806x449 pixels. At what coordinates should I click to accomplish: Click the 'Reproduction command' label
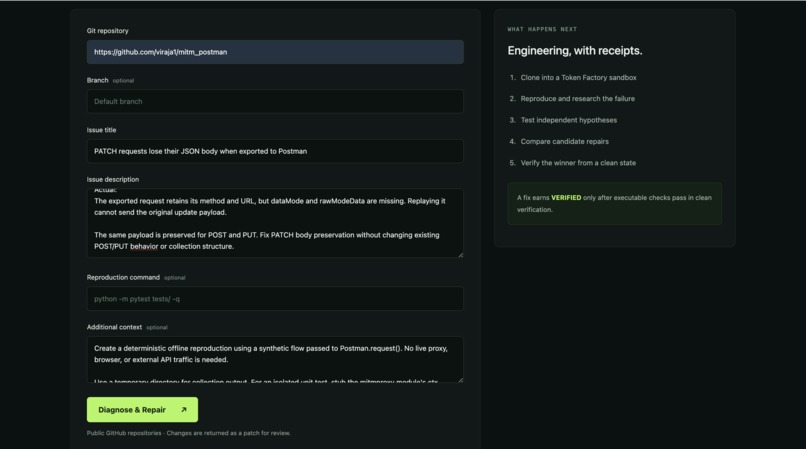123,277
